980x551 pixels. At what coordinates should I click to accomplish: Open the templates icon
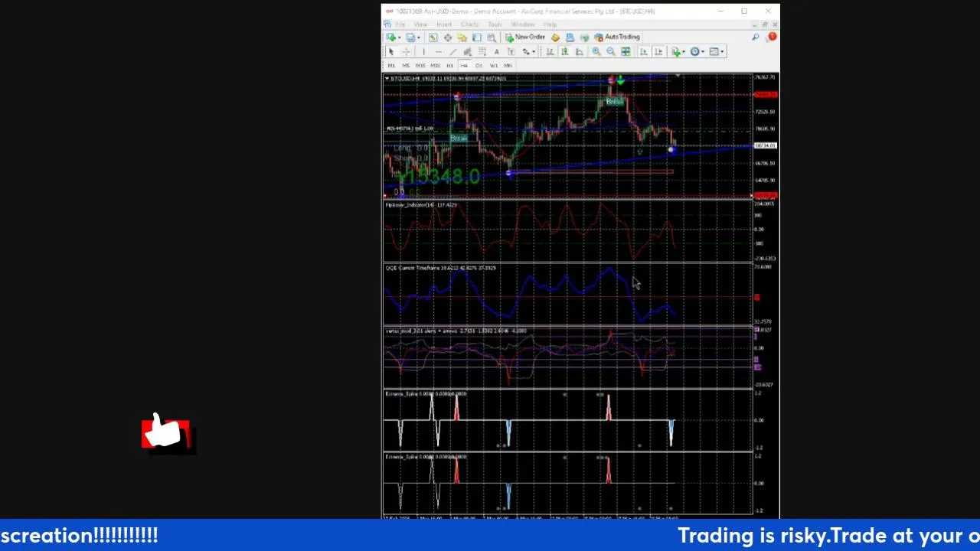pos(714,51)
